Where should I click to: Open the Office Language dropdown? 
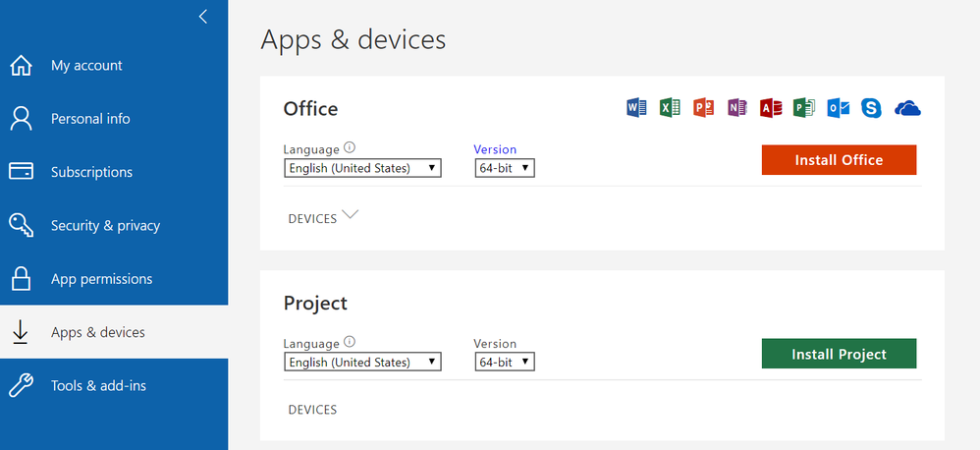[362, 168]
